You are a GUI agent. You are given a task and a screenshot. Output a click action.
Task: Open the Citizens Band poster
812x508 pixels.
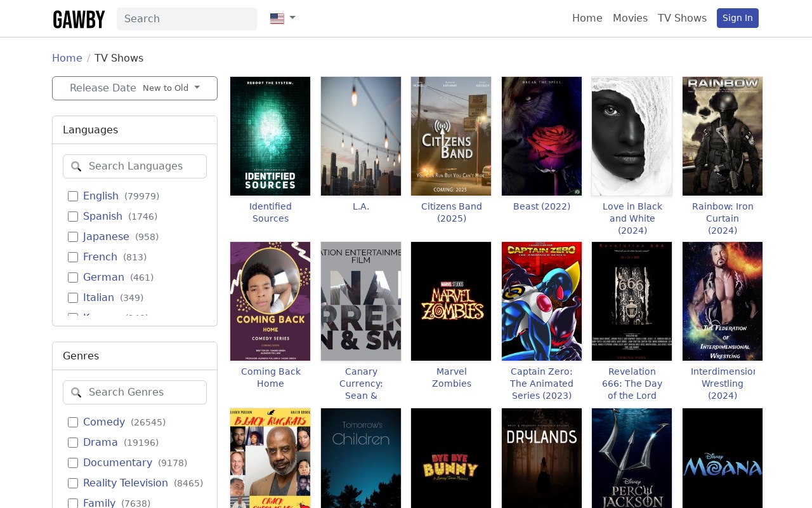tap(451, 136)
